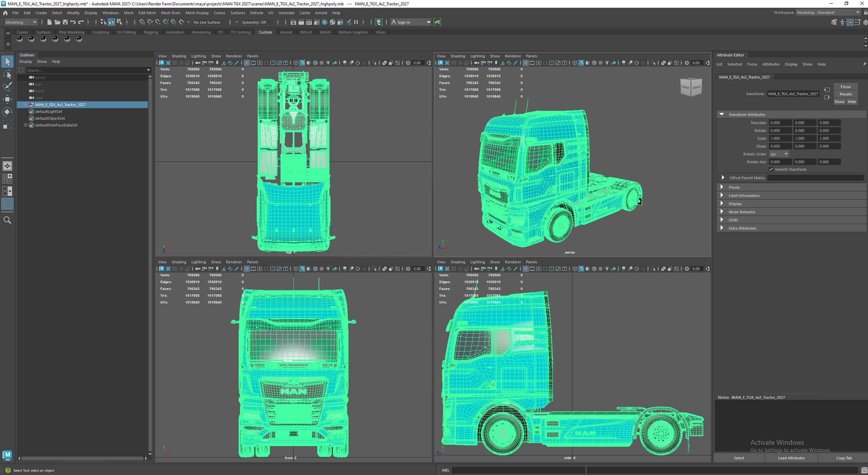Select the Rotate tool in the toolbox
Image resolution: width=868 pixels, height=475 pixels.
click(7, 112)
